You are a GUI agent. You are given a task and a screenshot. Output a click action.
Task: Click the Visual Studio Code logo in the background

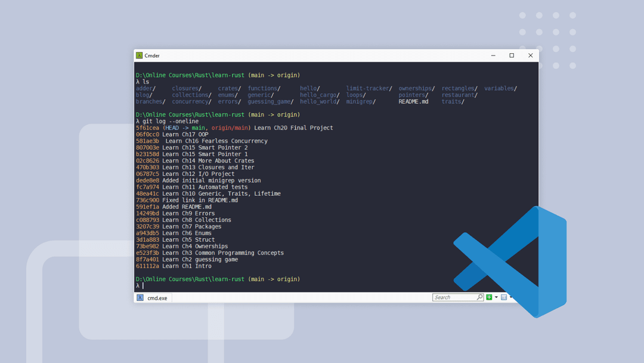[x=510, y=261]
